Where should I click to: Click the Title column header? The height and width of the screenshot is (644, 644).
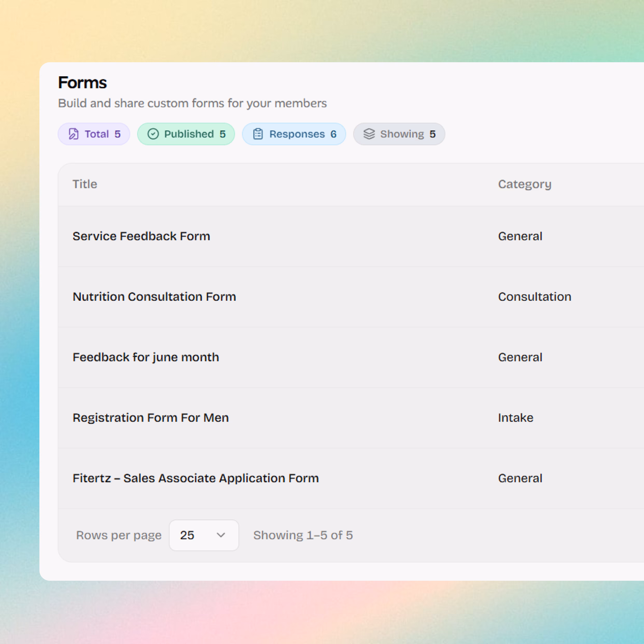[85, 184]
